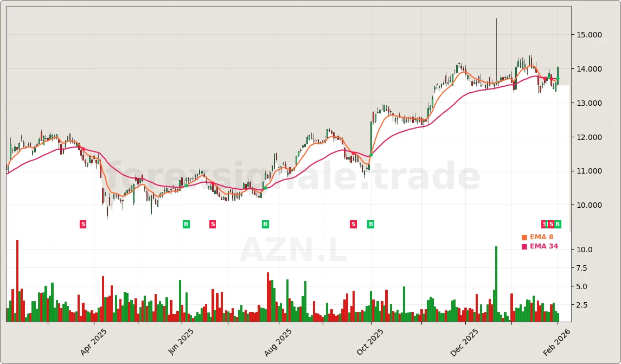Click the first pink S sell signal marker
The width and height of the screenshot is (621, 364).
tap(82, 223)
